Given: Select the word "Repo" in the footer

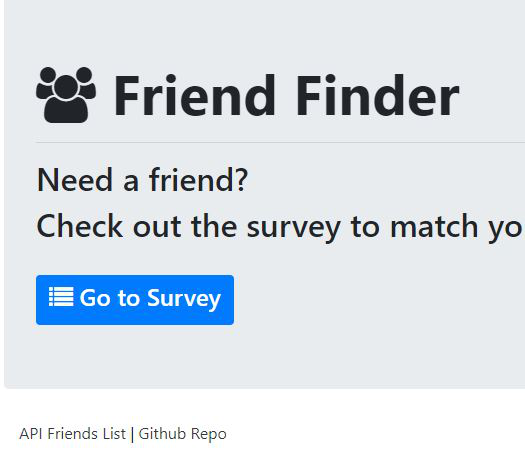Looking at the screenshot, I should click(x=209, y=435).
